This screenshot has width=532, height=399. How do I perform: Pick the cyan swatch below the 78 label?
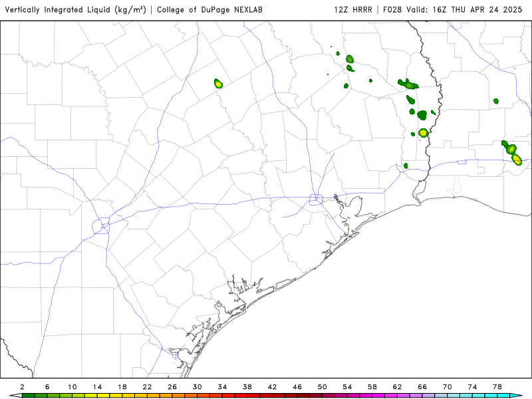point(503,396)
